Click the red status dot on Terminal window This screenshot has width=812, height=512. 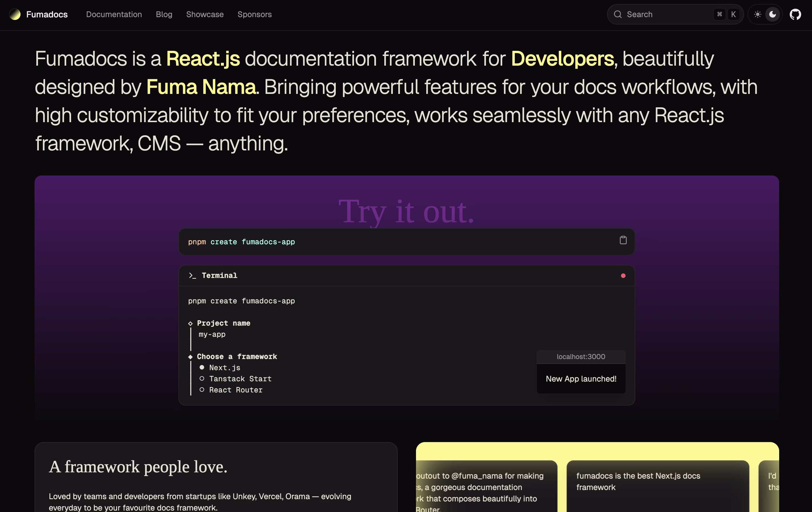point(623,275)
